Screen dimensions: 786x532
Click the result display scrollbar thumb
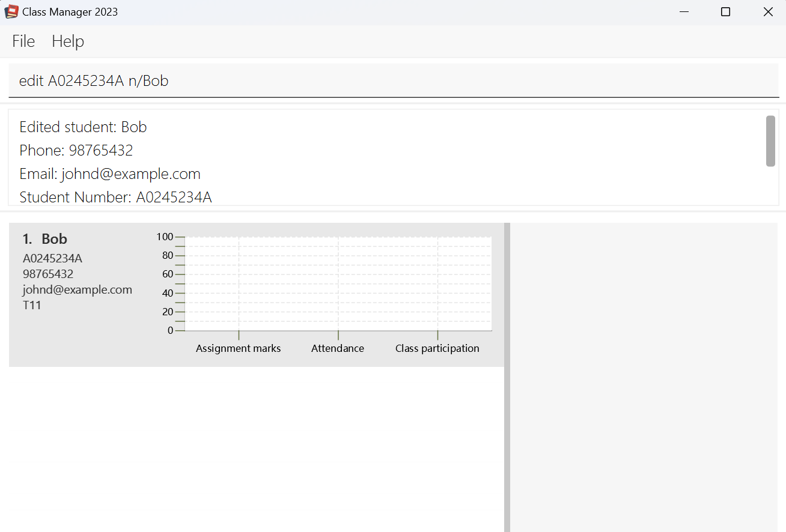[x=770, y=141]
